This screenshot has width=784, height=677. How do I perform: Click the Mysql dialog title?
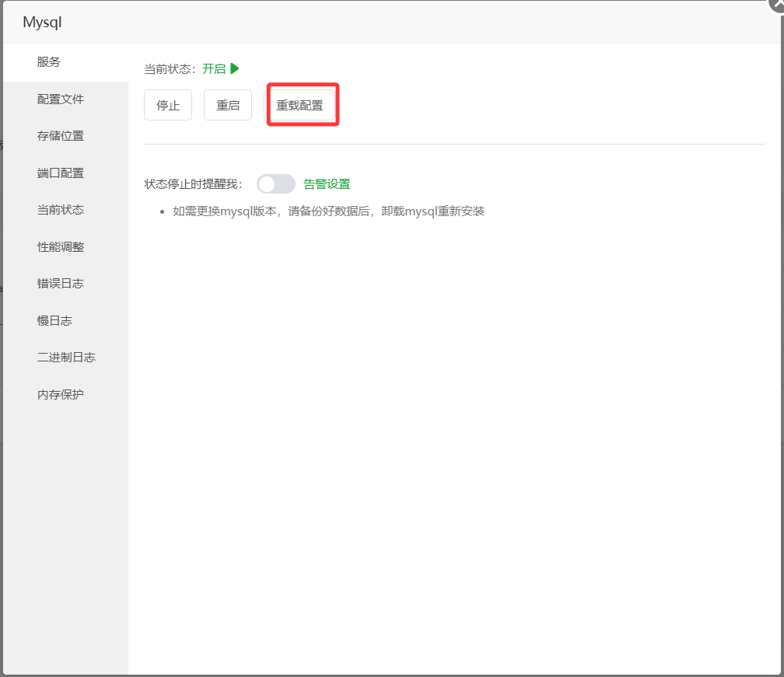tap(42, 23)
